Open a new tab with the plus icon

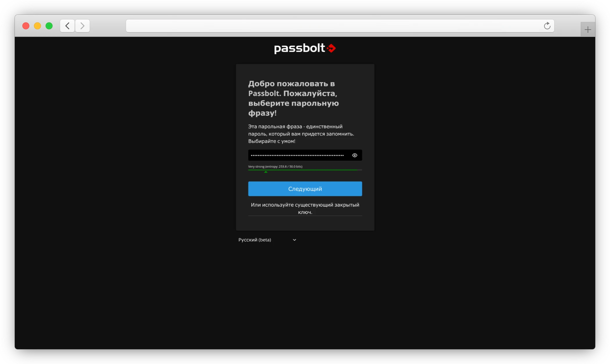(x=588, y=29)
